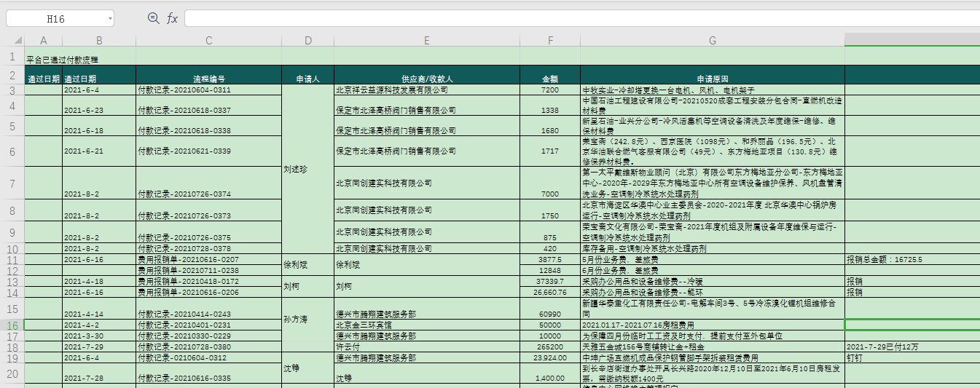Click amount cell 1717

point(550,151)
